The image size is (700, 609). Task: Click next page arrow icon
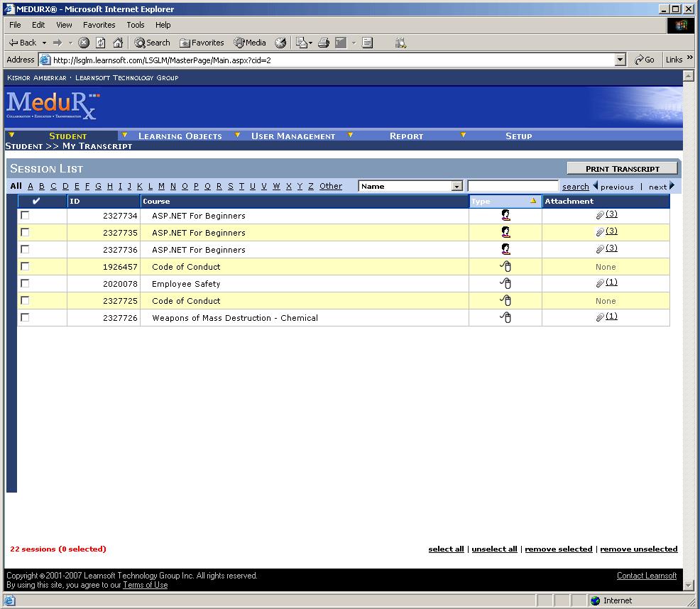[672, 186]
